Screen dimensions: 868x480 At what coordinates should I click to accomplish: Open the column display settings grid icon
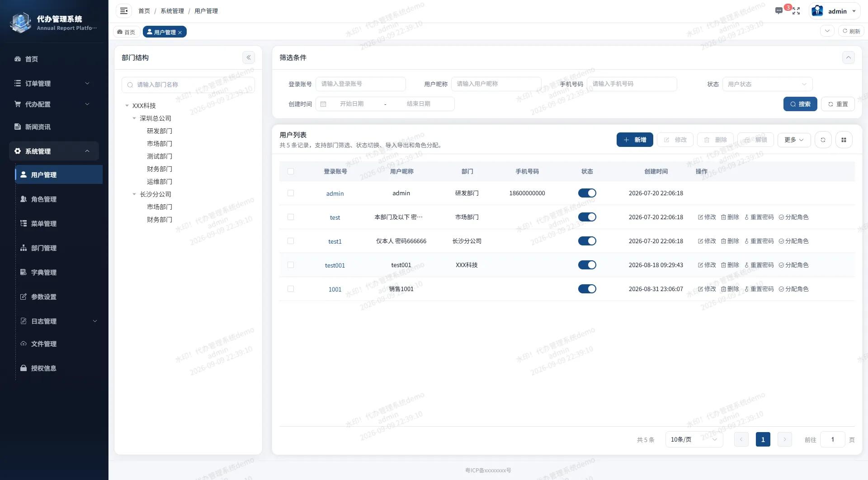844,140
